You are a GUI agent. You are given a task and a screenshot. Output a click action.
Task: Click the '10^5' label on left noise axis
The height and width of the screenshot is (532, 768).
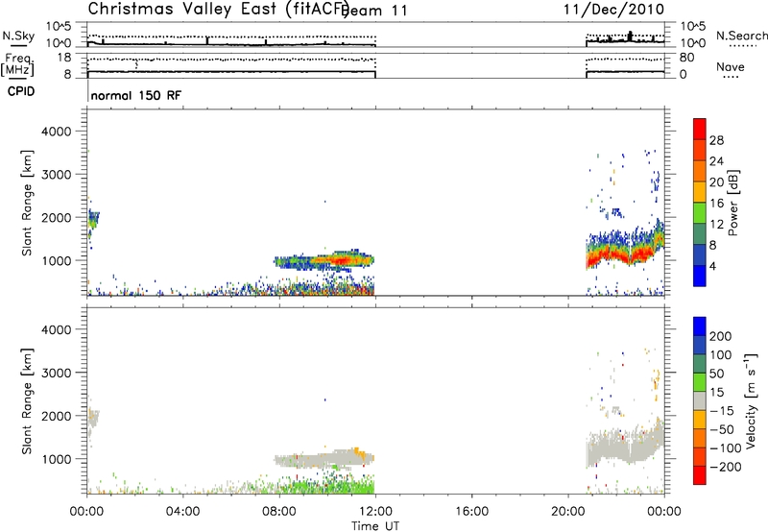[59, 27]
